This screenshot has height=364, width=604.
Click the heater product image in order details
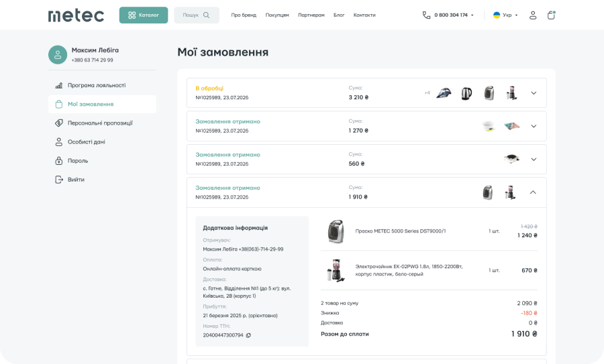(x=336, y=231)
